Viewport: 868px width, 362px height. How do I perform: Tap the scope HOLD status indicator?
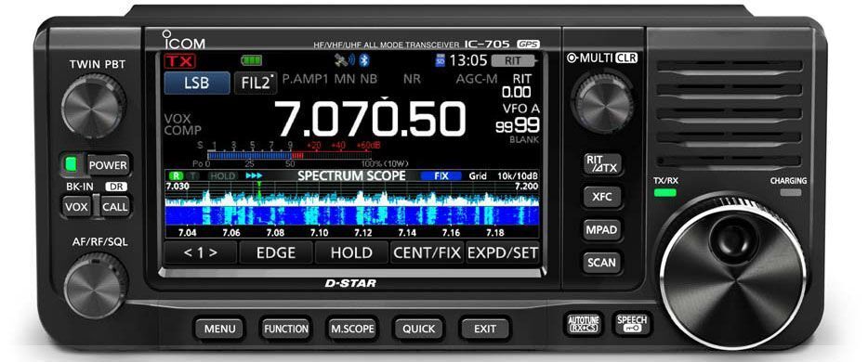222,175
